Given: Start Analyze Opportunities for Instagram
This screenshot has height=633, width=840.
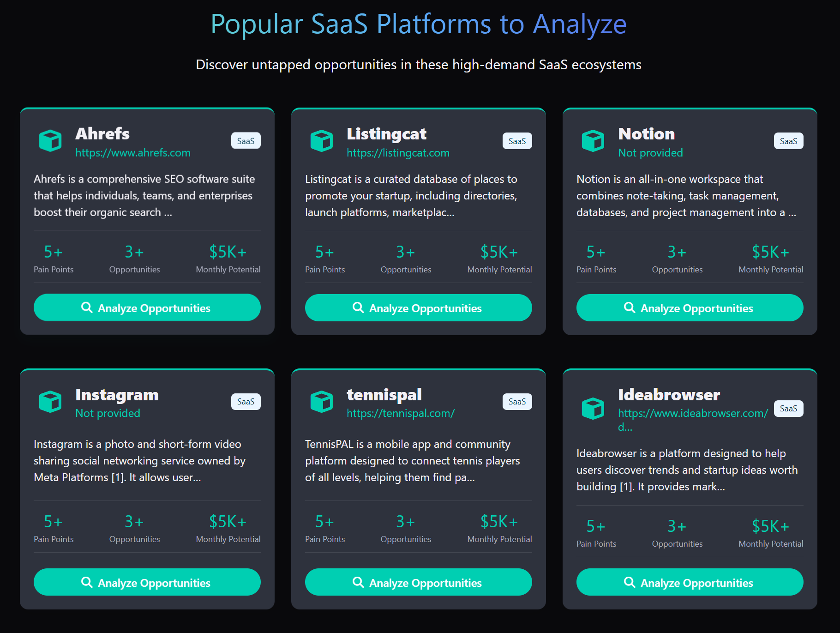Looking at the screenshot, I should [x=147, y=582].
